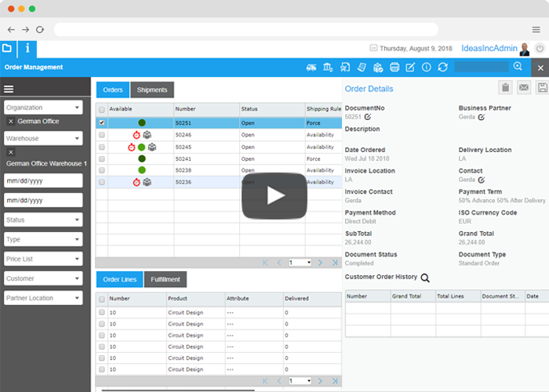The height and width of the screenshot is (392, 549).
Task: Check the checkbox for order 50241
Action: (x=102, y=158)
